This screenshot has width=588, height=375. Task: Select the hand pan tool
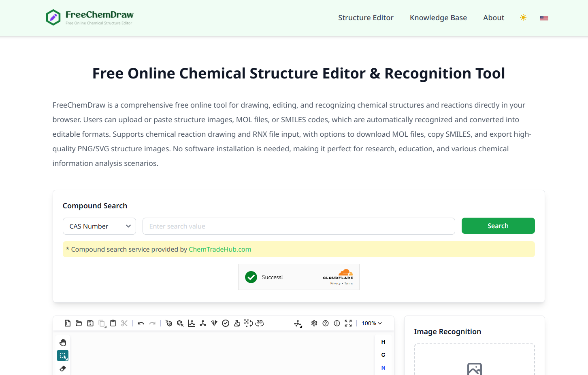point(63,343)
